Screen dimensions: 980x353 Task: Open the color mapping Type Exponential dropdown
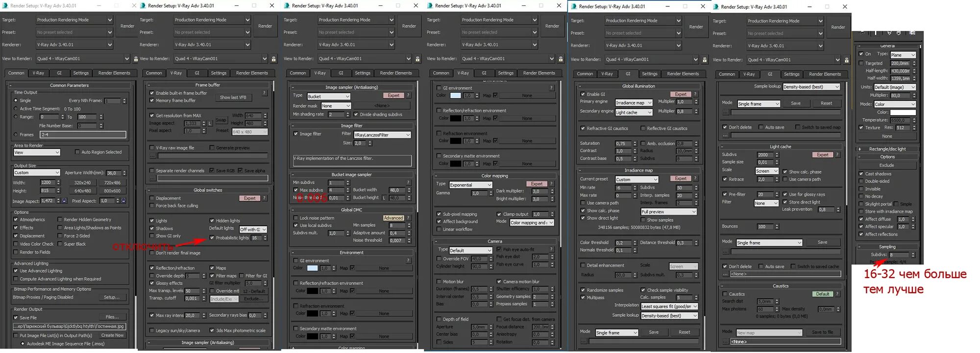pos(470,185)
